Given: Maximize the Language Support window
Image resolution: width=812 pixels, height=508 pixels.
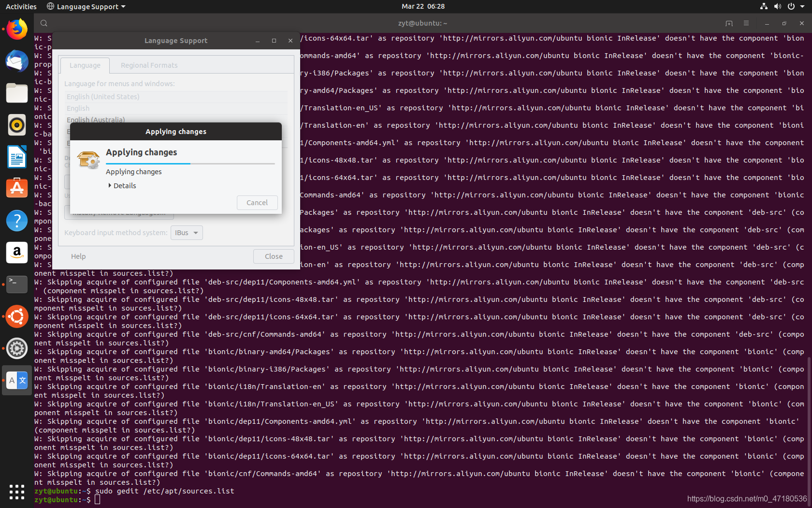Looking at the screenshot, I should [x=274, y=41].
